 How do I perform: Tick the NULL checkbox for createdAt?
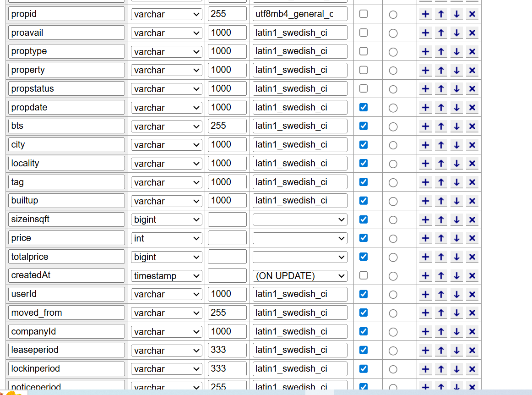click(364, 275)
